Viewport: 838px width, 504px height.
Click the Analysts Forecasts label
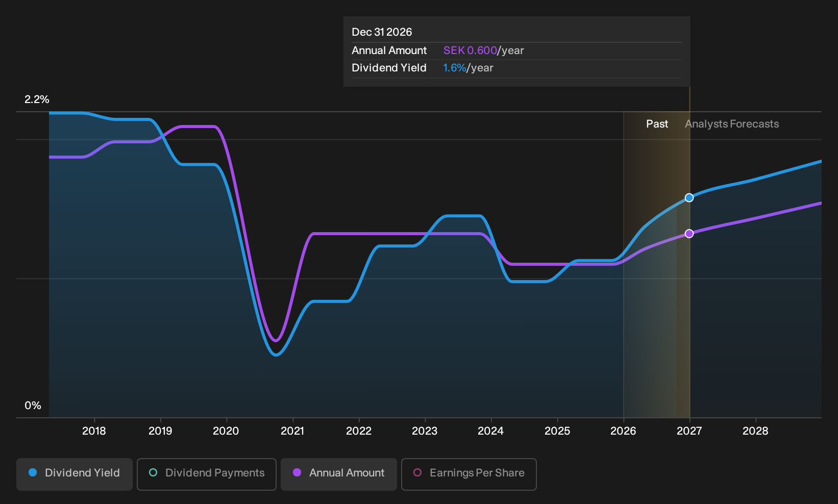coord(732,124)
